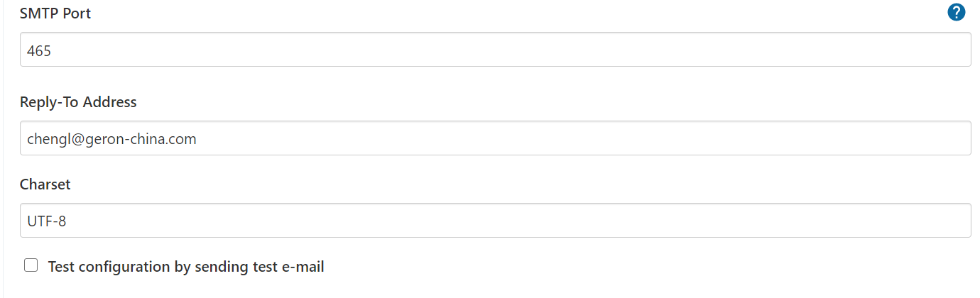Focus the SMTP Port input field
980x298 pixels.
tap(495, 50)
